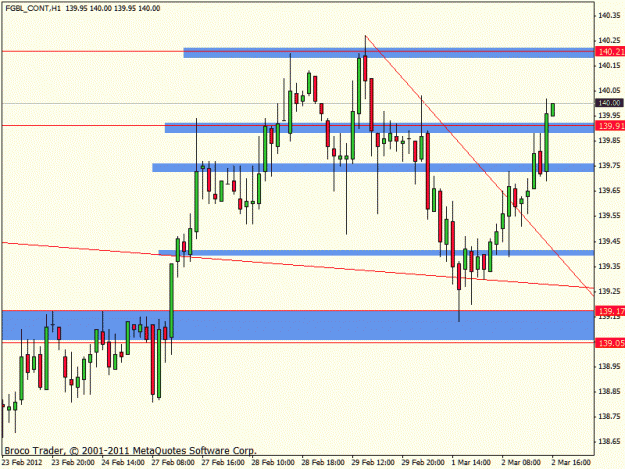Select the blue band at 139.40
The width and height of the screenshot is (625, 469).
coord(376,253)
